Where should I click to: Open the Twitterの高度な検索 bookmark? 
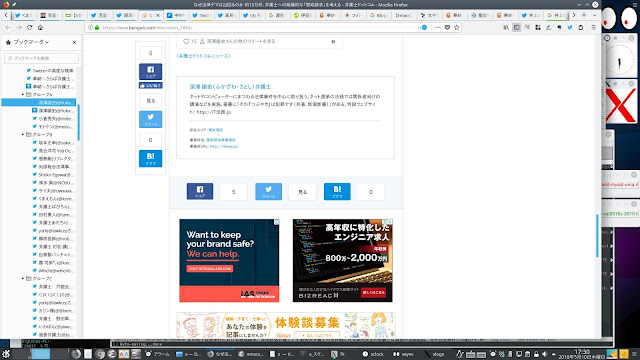50,70
